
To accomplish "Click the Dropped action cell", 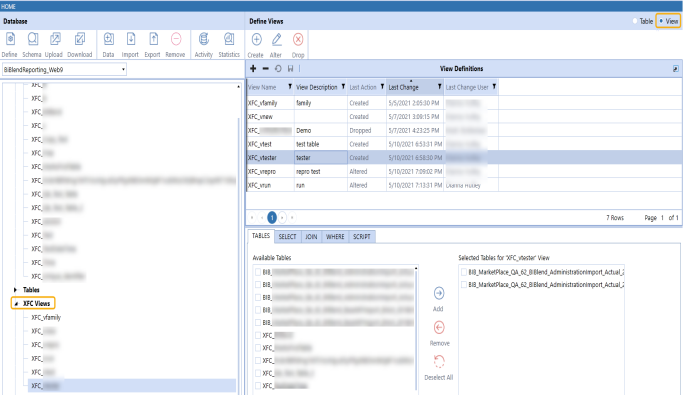I will (x=367, y=130).
